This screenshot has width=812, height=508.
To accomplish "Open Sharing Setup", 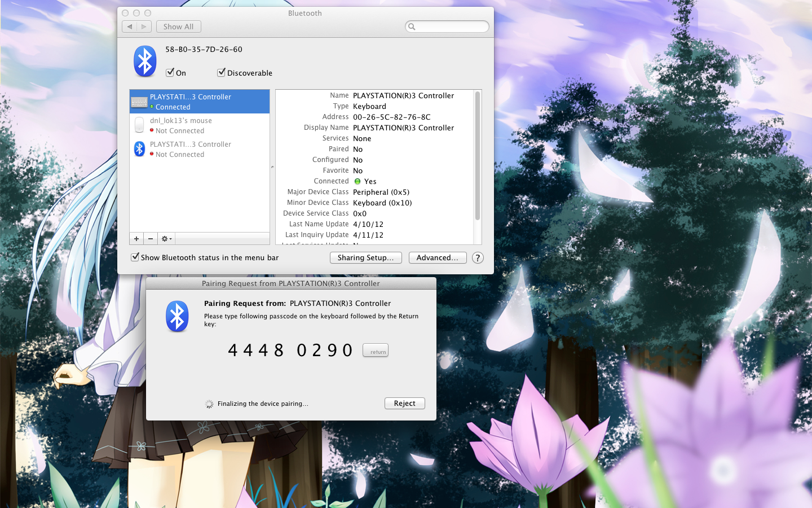I will (366, 257).
